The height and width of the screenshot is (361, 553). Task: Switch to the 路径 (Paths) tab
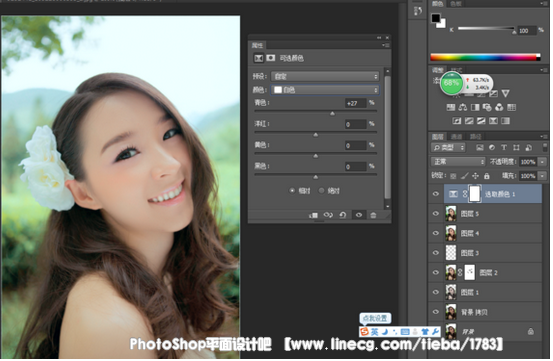click(475, 137)
